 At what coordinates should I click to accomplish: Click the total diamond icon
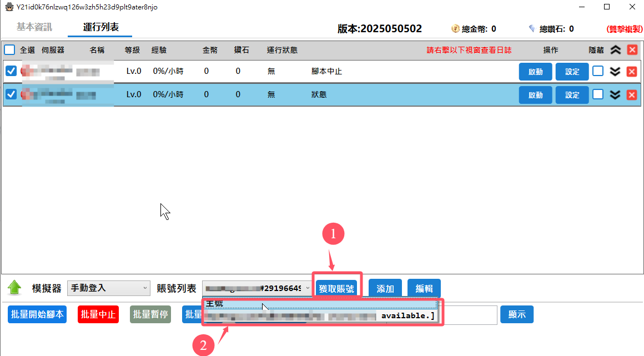coord(532,28)
